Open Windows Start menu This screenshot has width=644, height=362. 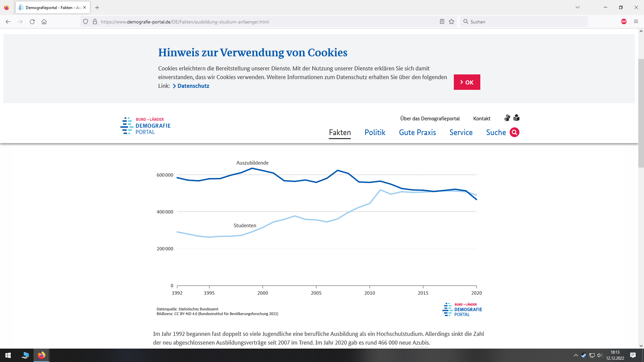(x=8, y=355)
